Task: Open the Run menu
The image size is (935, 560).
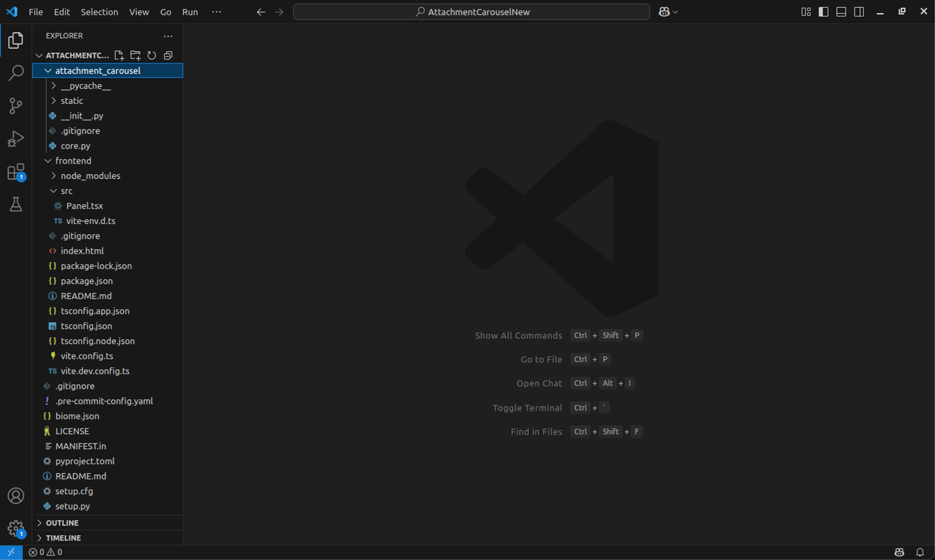Action: coord(190,12)
